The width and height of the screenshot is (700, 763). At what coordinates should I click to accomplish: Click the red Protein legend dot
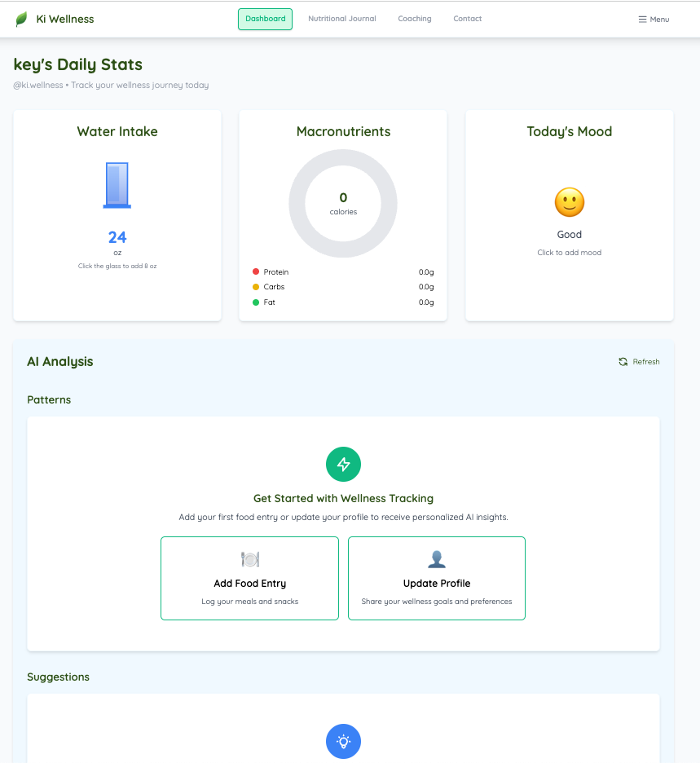256,271
